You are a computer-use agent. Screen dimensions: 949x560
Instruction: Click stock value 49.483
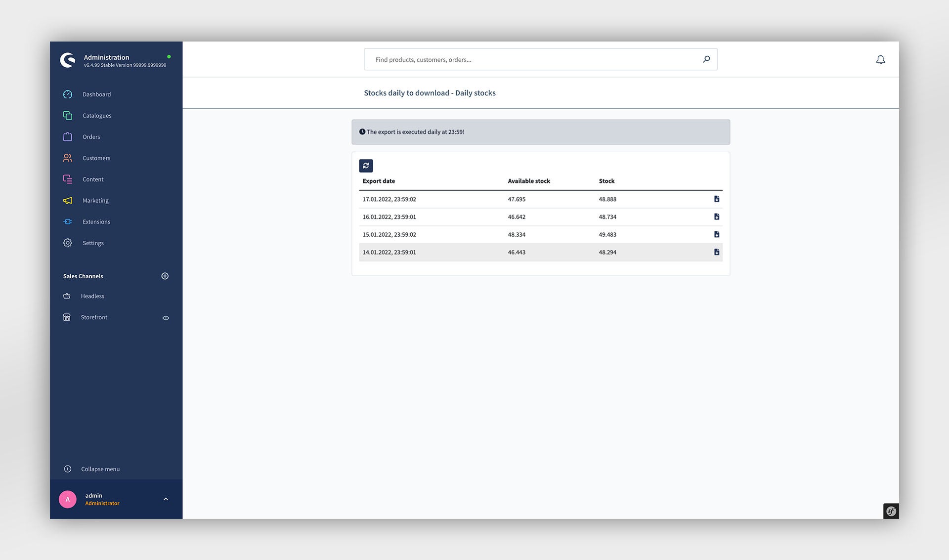[x=607, y=235]
